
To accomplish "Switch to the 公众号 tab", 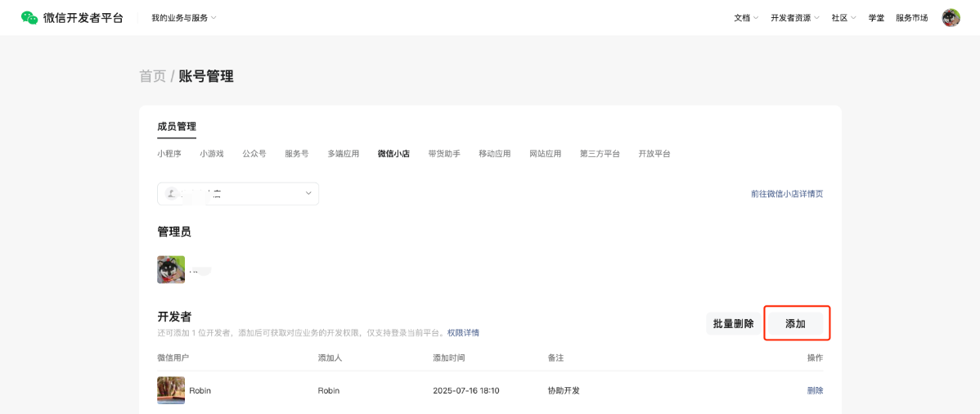I will tap(254, 154).
